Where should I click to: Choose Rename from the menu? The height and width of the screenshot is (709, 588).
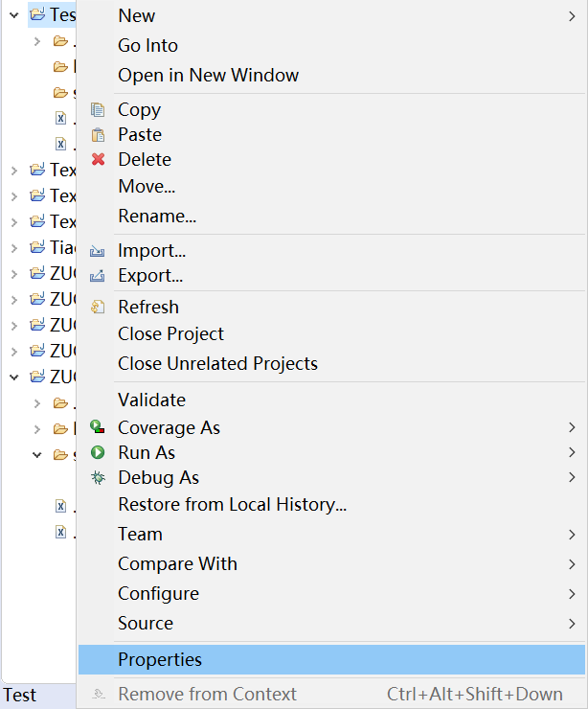point(157,217)
